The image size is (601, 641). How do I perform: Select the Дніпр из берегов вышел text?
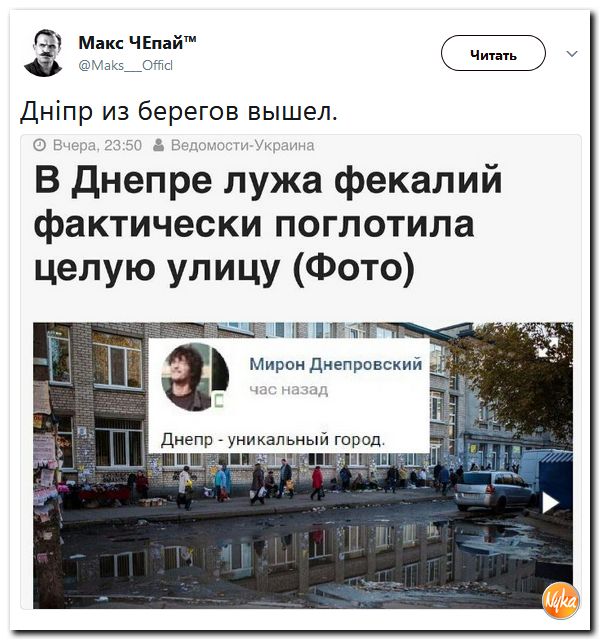pos(179,111)
